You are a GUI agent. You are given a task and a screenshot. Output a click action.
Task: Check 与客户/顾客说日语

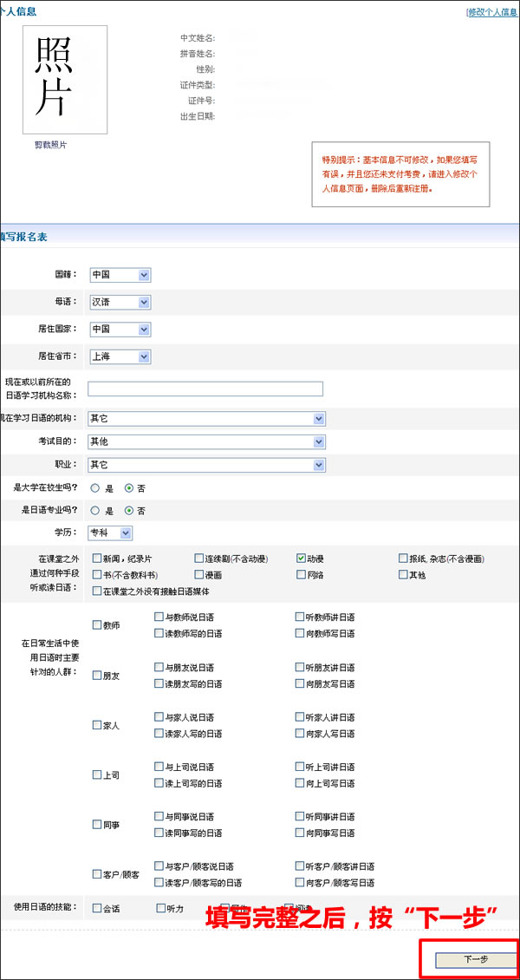(159, 866)
